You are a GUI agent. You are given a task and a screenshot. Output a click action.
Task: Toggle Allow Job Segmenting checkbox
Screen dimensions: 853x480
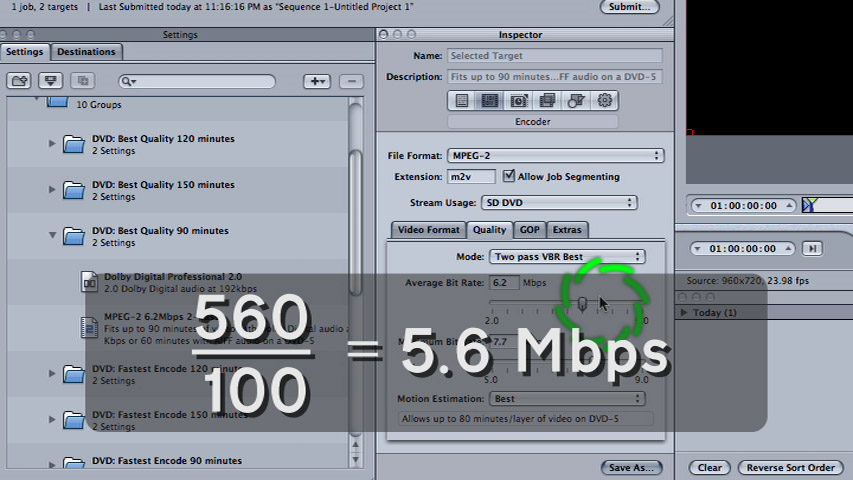point(508,176)
